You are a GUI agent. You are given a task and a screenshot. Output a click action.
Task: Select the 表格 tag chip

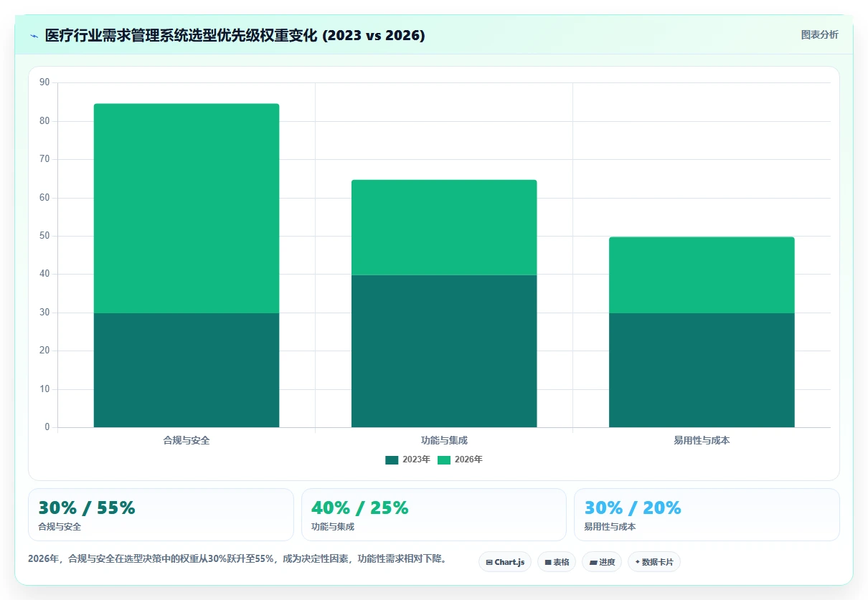point(557,562)
